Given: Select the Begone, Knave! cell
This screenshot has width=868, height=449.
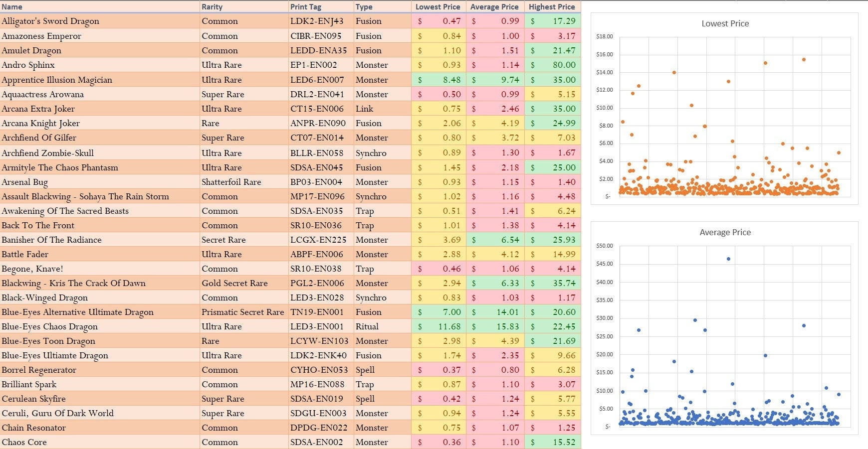Looking at the screenshot, I should [x=100, y=269].
